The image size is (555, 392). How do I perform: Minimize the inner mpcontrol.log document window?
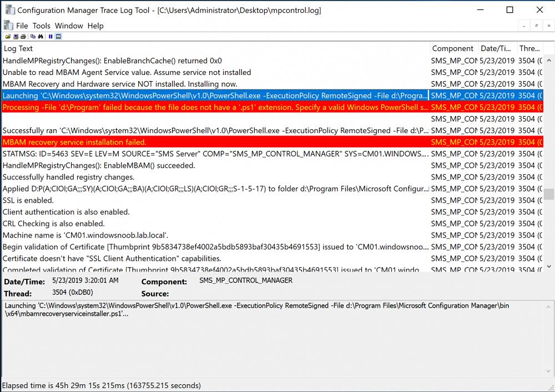pos(524,26)
